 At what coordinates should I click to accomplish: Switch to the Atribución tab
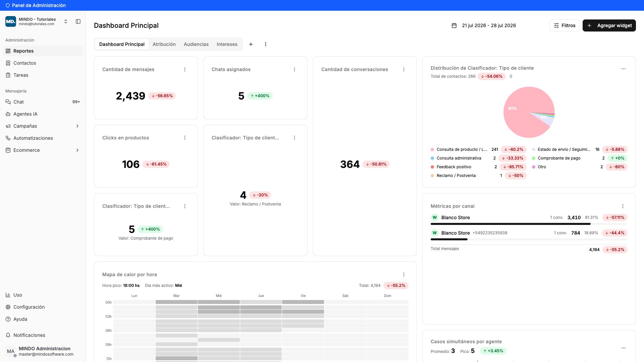[164, 44]
